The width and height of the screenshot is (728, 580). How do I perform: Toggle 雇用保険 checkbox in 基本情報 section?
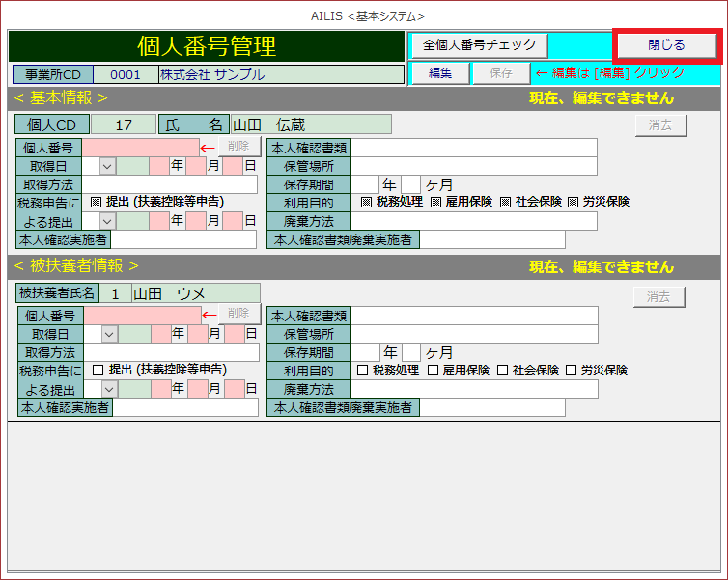(x=436, y=203)
